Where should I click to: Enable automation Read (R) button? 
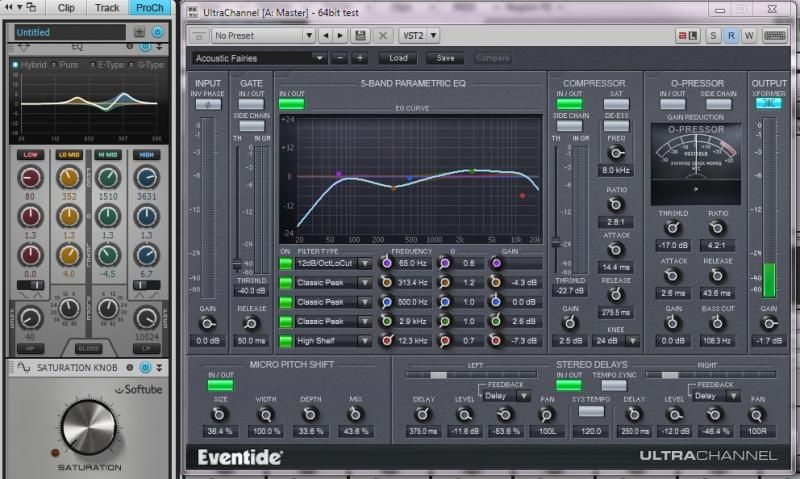pos(731,35)
